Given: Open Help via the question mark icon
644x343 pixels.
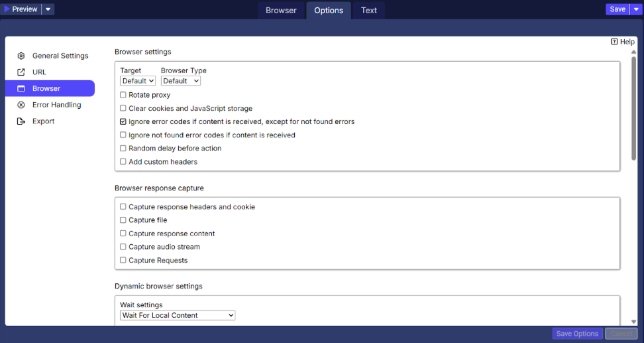Looking at the screenshot, I should coord(615,42).
